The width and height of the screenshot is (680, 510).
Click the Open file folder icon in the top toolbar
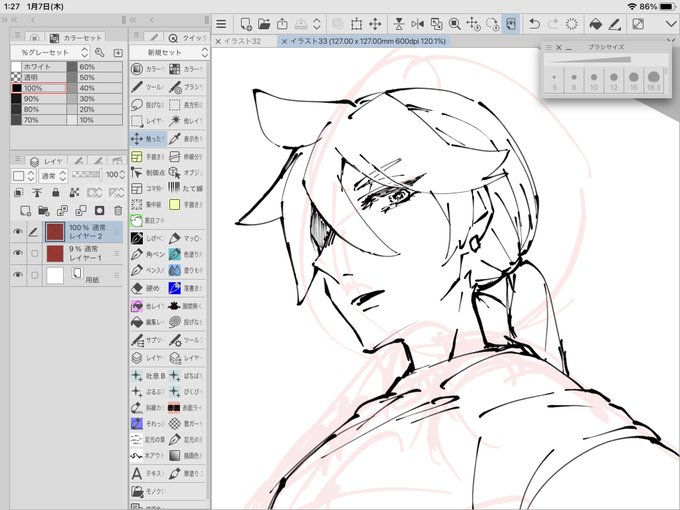tap(264, 24)
